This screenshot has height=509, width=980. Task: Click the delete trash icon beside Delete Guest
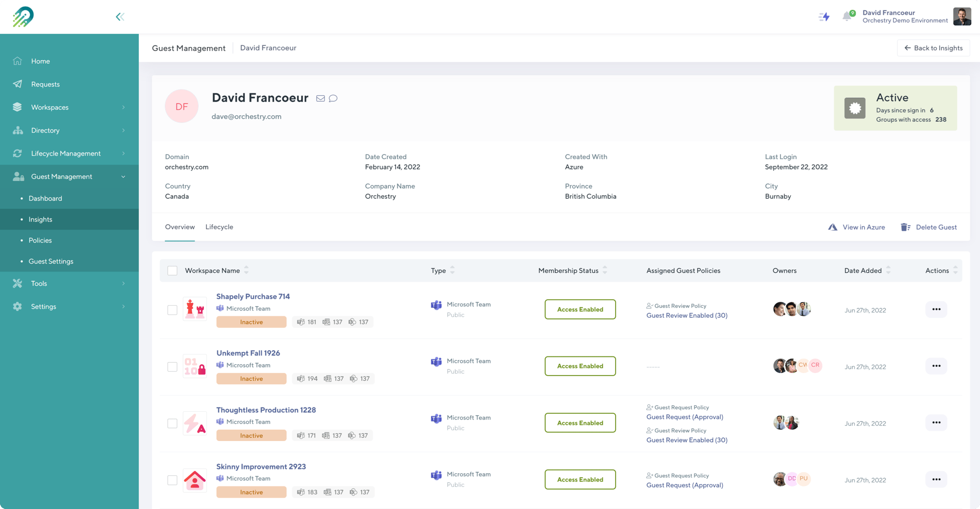(905, 227)
